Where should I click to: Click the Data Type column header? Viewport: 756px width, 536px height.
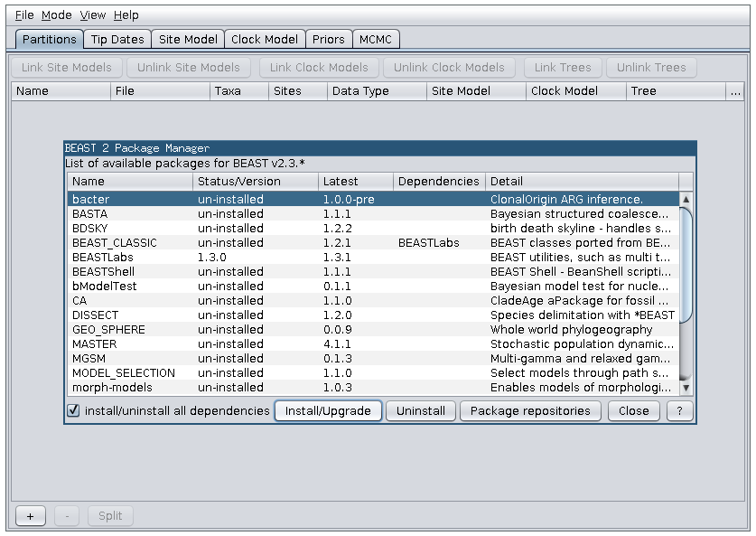(x=377, y=91)
